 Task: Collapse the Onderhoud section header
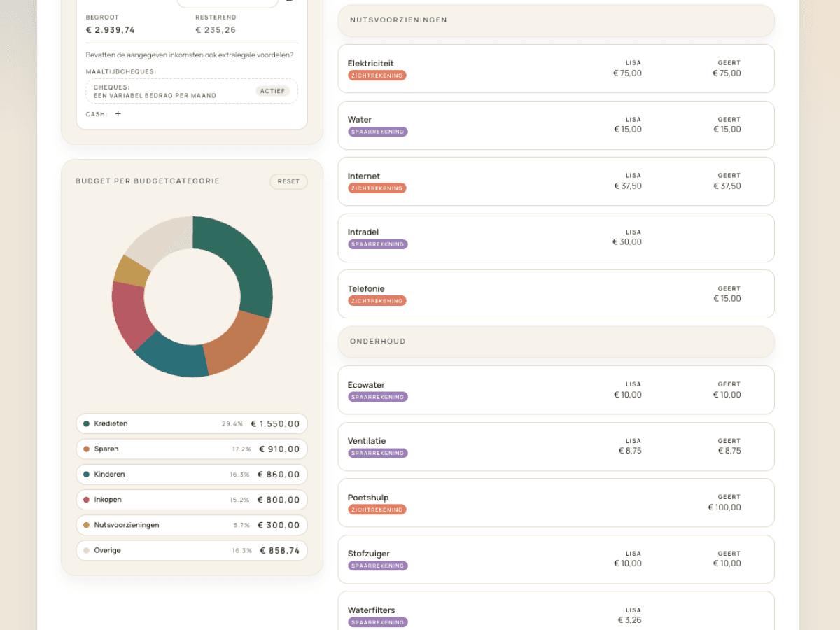(556, 342)
